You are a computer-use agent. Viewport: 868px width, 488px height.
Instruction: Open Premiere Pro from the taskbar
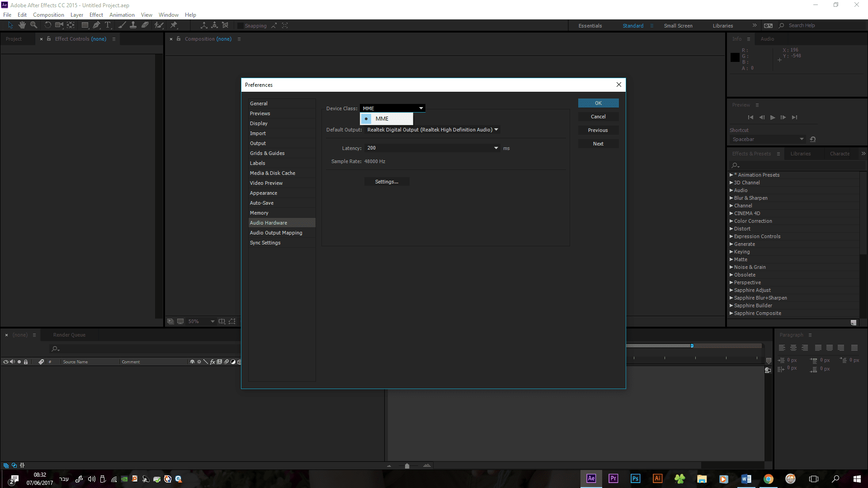pyautogui.click(x=613, y=479)
